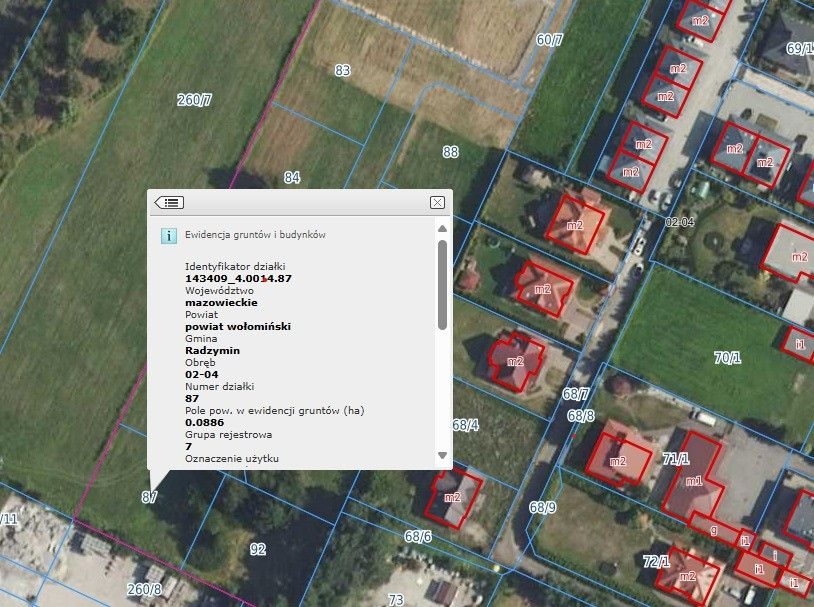Click parcel label 92 on map
The image size is (814, 607).
click(x=258, y=549)
